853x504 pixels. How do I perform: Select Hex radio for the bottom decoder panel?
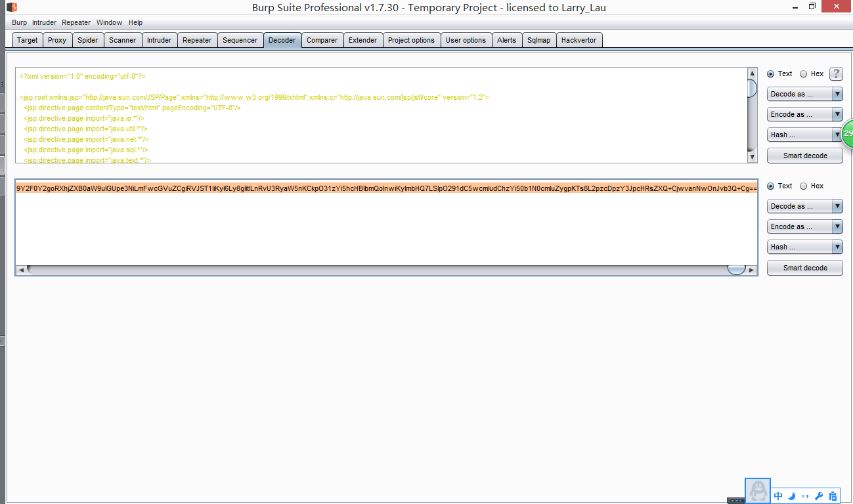click(803, 186)
